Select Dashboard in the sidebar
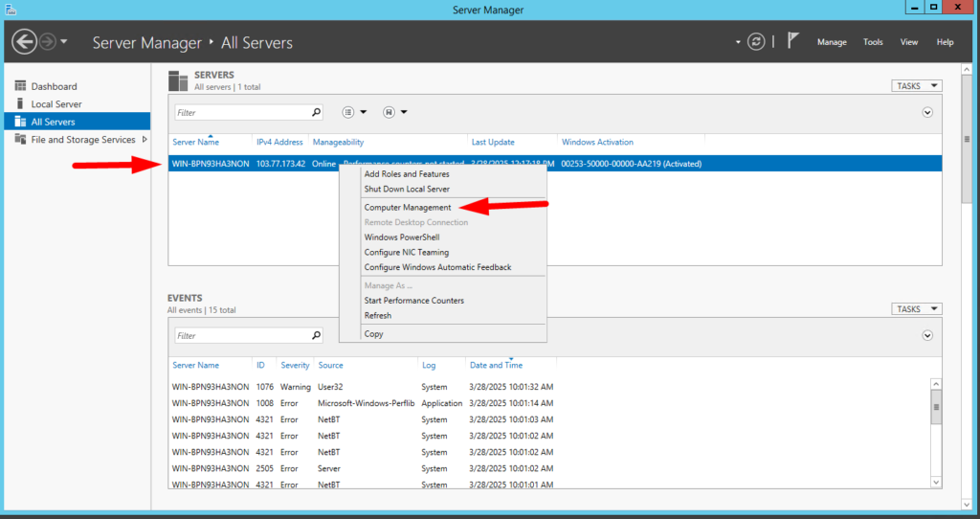Image resolution: width=980 pixels, height=519 pixels. 54,86
